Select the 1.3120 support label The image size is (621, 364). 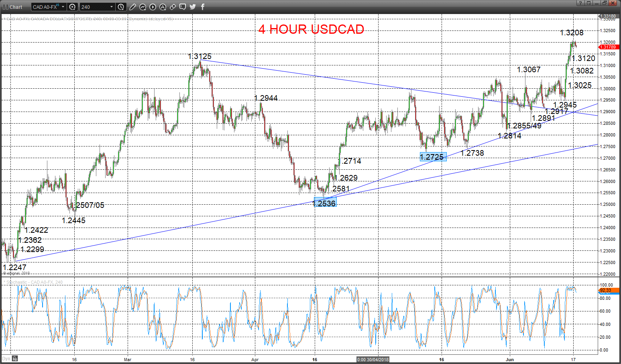click(x=583, y=58)
